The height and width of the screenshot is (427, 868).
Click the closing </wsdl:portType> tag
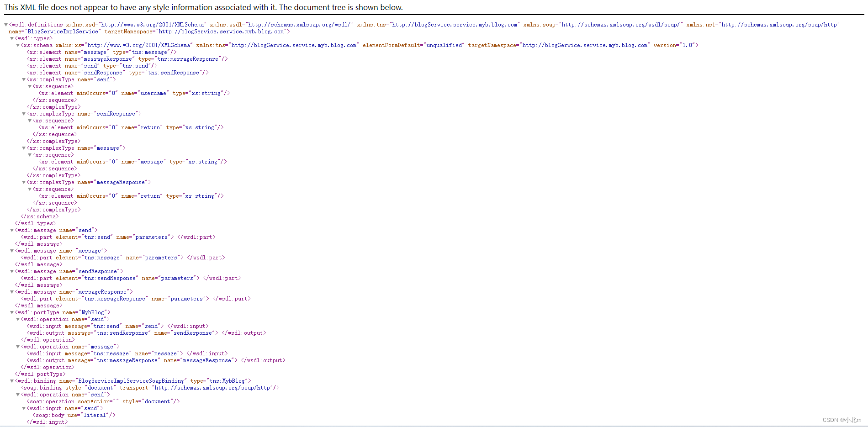coord(40,374)
